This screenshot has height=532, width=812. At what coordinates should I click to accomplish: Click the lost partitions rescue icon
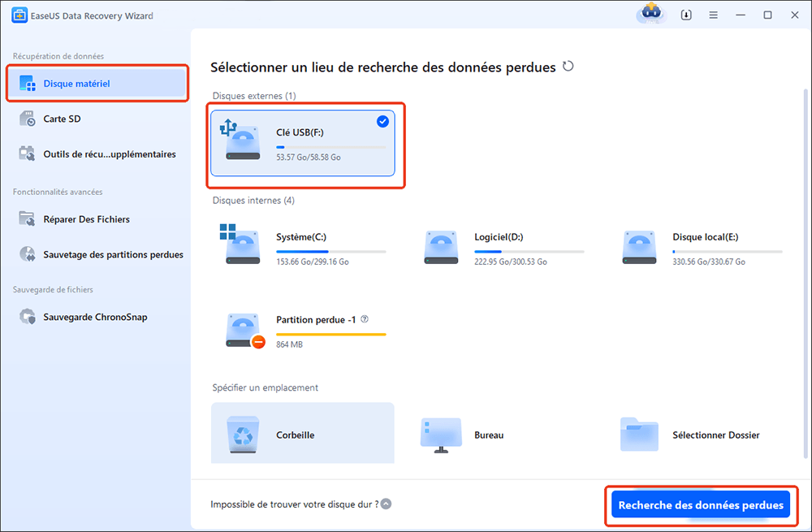pyautogui.click(x=27, y=254)
